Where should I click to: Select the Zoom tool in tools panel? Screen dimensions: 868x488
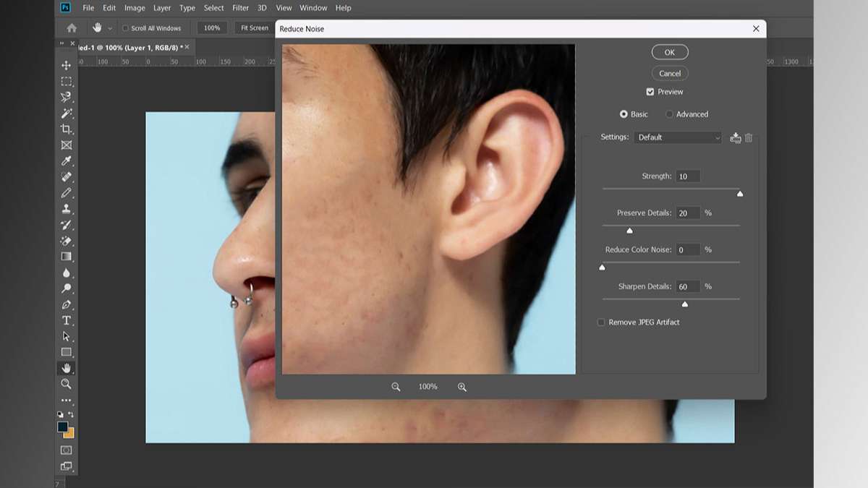point(67,384)
